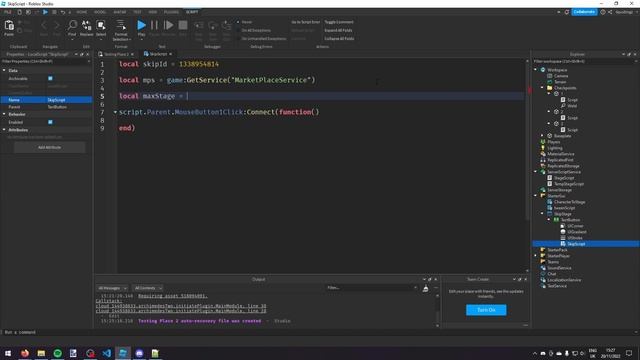Click the ServerScriptService icon in Explorer

pos(543,172)
